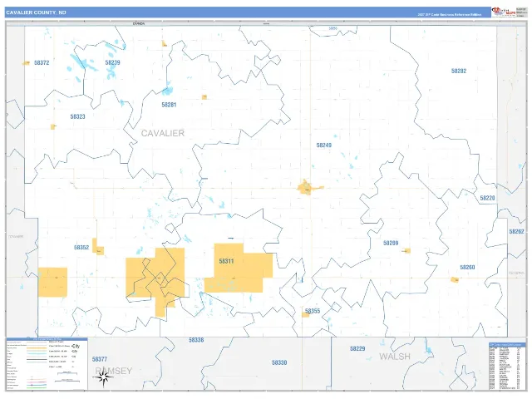The height and width of the screenshot is (399, 532).
Task: Click the small orange town beside 58372
Action: pos(26,63)
